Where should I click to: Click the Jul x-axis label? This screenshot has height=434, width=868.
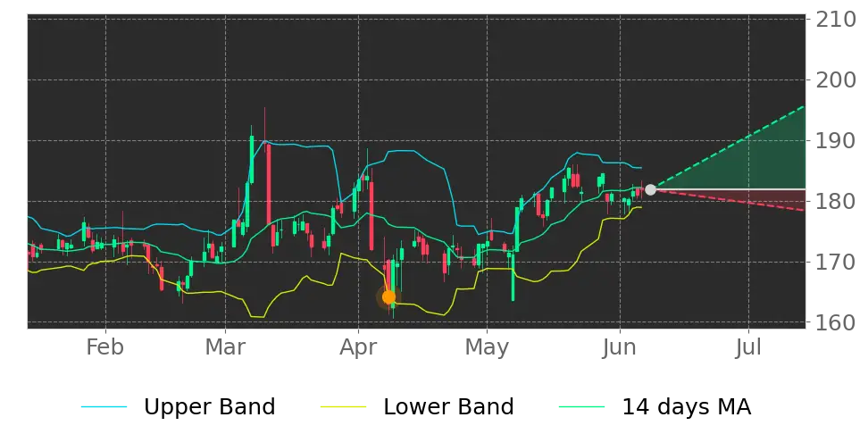748,347
